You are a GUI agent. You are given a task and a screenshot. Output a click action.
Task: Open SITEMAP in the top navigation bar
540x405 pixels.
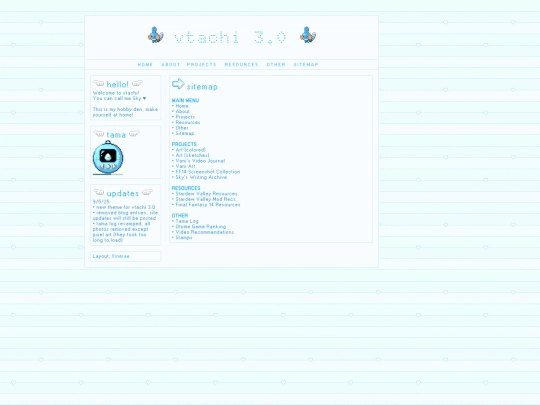[x=306, y=64]
